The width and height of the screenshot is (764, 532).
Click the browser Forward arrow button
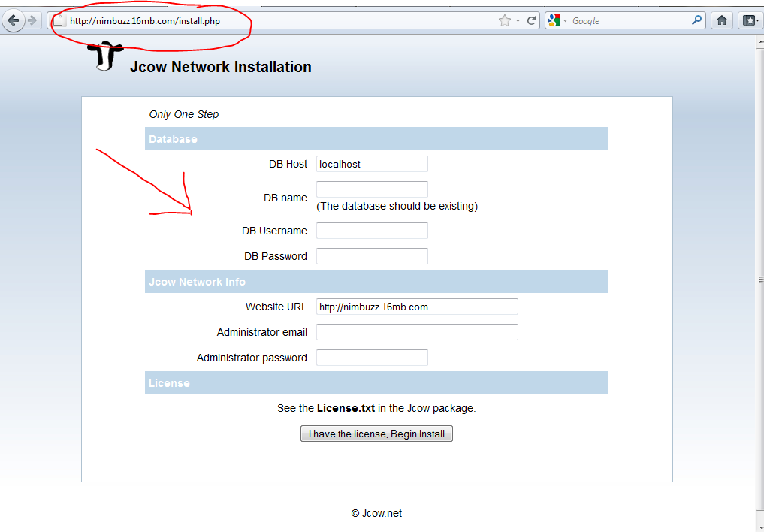pos(32,20)
